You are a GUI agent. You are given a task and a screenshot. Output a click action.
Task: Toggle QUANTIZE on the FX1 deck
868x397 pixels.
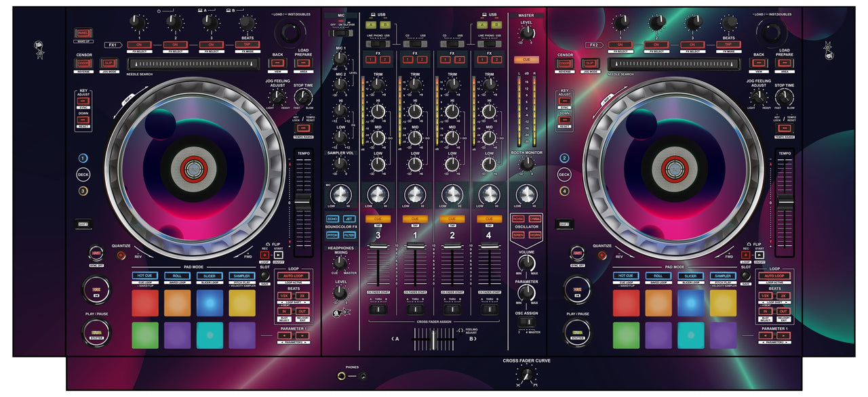121,255
